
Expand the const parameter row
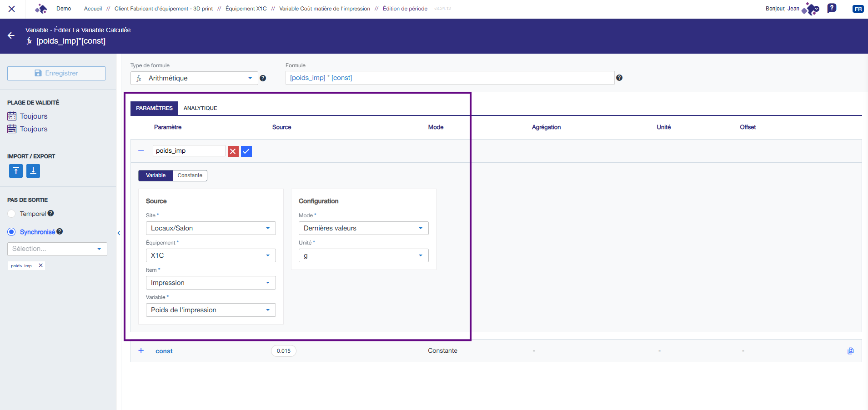(141, 350)
